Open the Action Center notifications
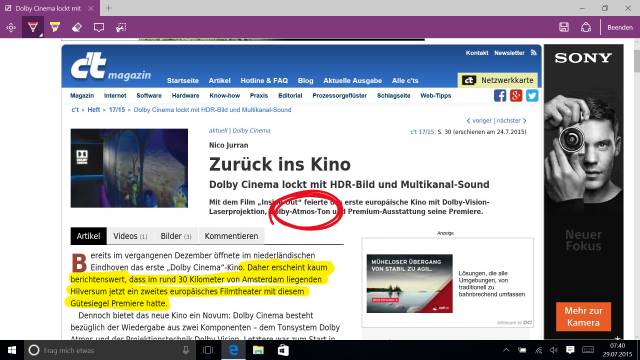The height and width of the screenshot is (360, 640). (x=570, y=350)
